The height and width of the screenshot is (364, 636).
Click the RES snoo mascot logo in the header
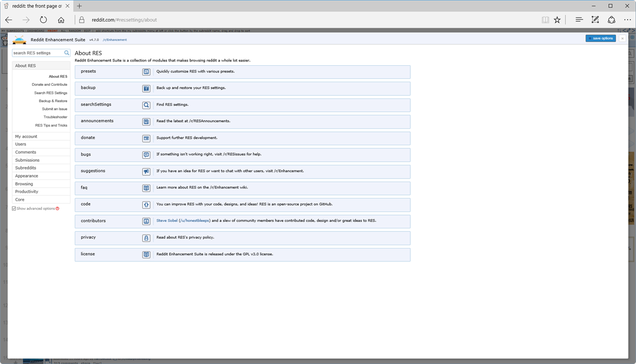pyautogui.click(x=19, y=39)
